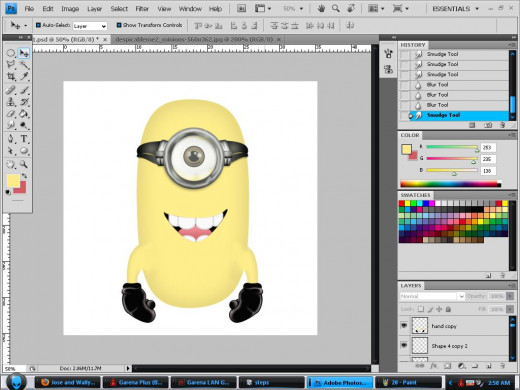The height and width of the screenshot is (390, 520).
Task: Open the steps taskbar button
Action: click(271, 382)
